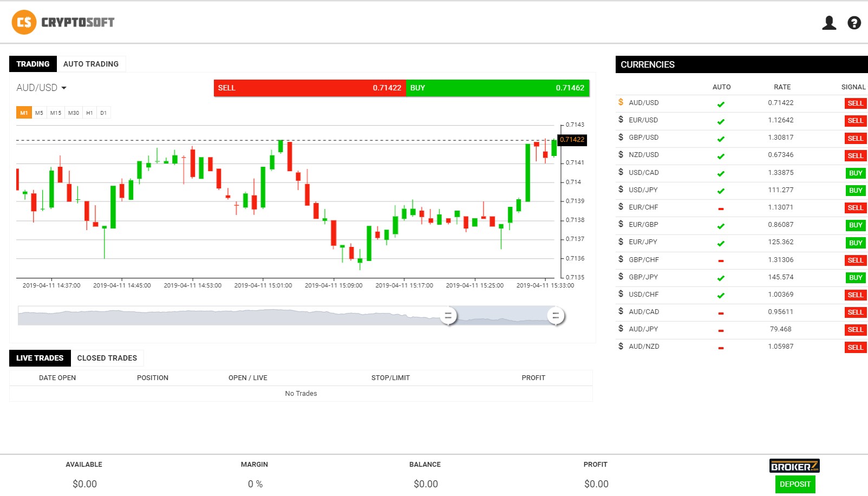868x496 pixels.
Task: Click the dollar icon next to EUR/USD
Action: pos(621,120)
